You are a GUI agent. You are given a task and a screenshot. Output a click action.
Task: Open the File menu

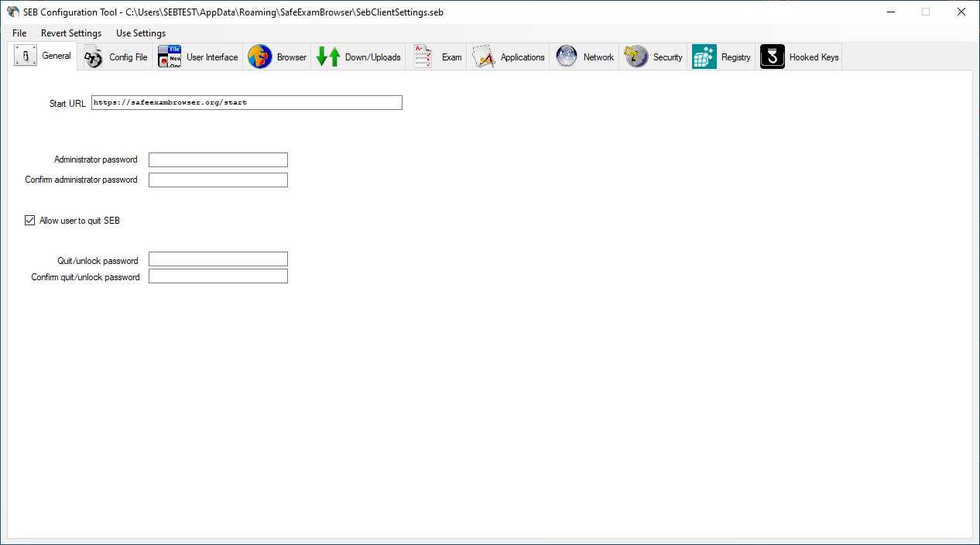point(19,33)
